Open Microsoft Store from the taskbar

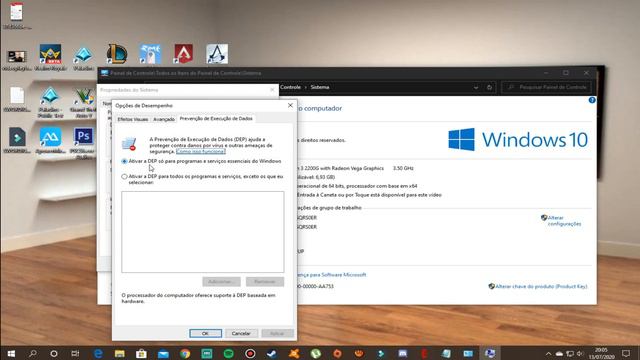click(141, 353)
